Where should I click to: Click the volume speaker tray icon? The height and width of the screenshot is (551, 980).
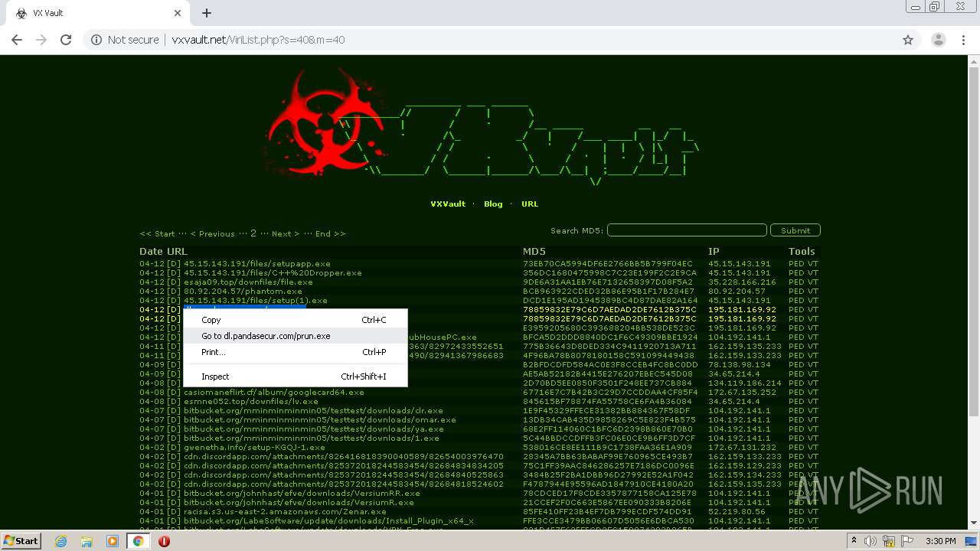871,541
